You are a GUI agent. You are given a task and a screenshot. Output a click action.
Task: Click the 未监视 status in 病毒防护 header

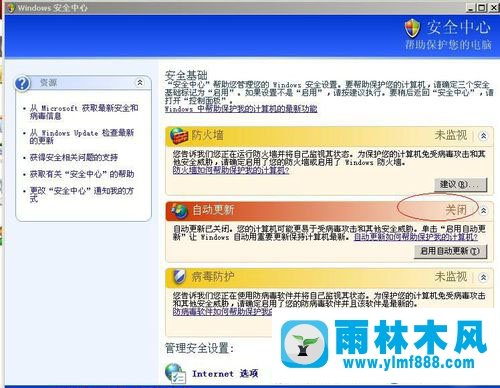pos(451,277)
